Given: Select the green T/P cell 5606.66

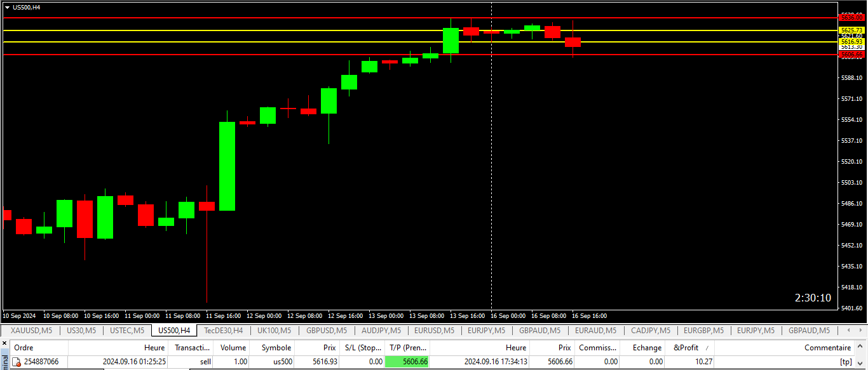Looking at the screenshot, I should 407,362.
